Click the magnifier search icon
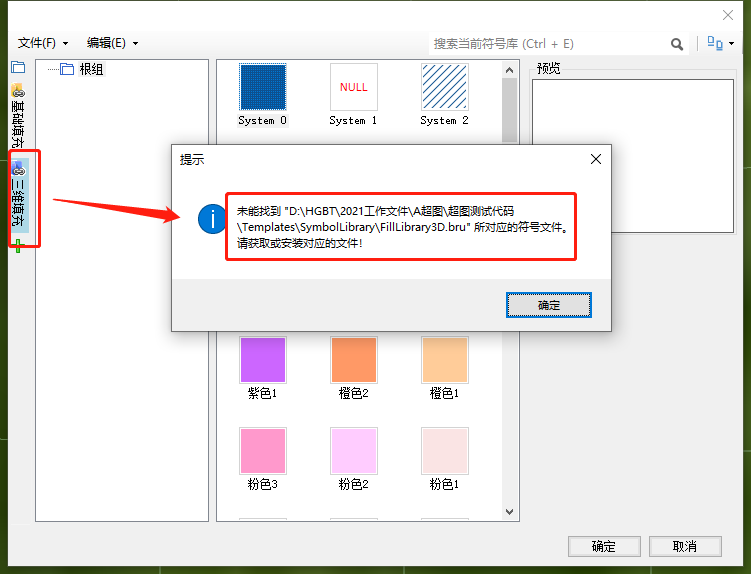Screen dimensions: 751x574 pos(677,44)
